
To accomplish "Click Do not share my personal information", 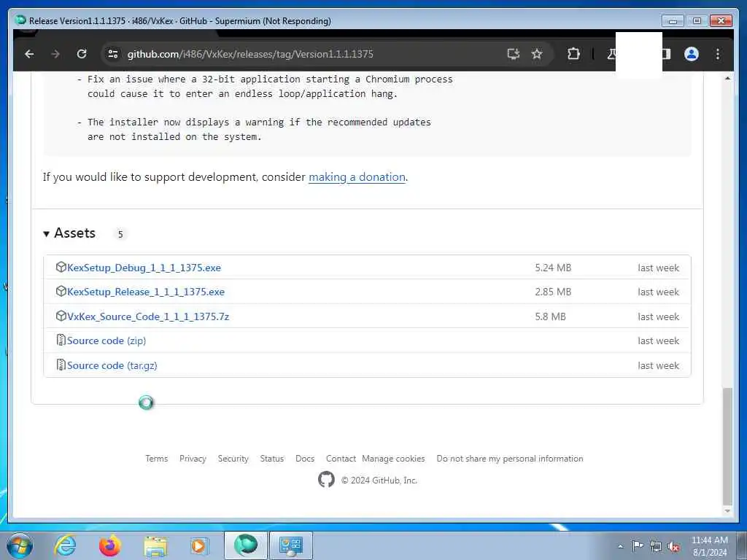I will [510, 459].
